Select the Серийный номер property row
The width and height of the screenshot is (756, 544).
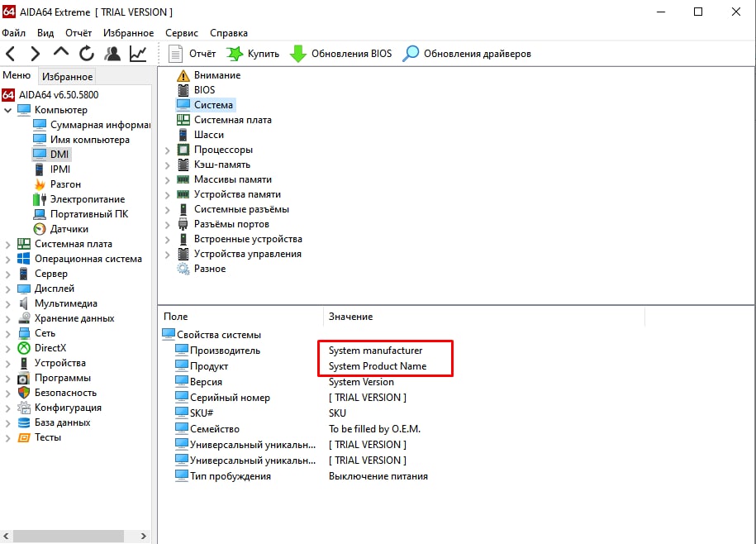pos(291,398)
